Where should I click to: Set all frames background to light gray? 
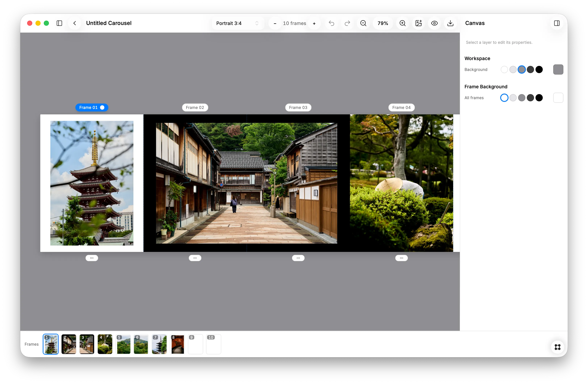(x=513, y=98)
